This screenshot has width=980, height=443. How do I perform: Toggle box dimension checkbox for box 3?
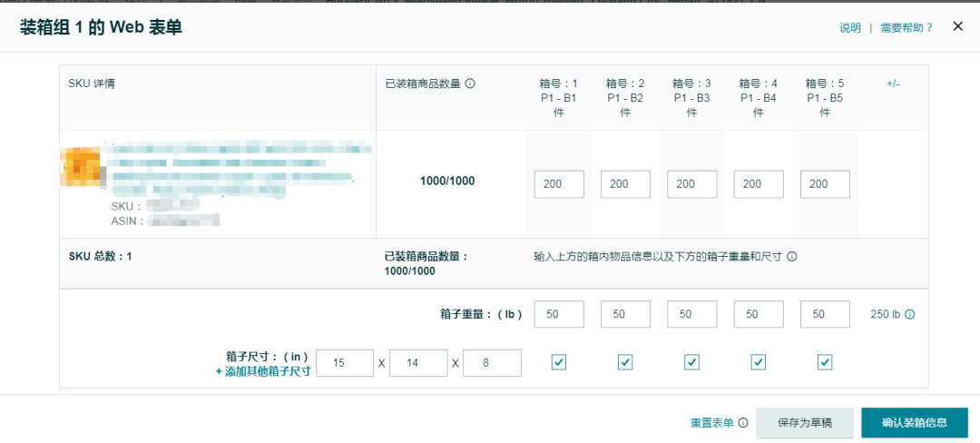pyautogui.click(x=691, y=362)
